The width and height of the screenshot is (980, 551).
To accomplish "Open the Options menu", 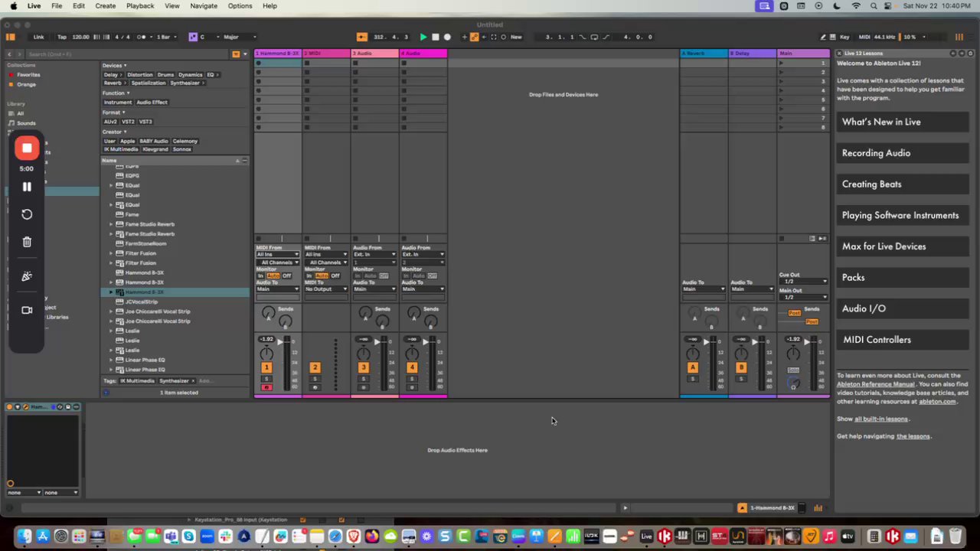I will click(x=240, y=6).
